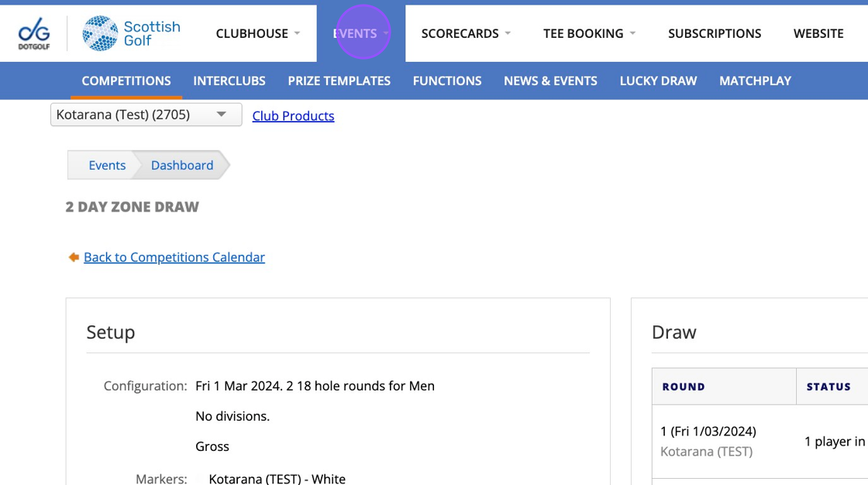Switch to the Lucky Draw tab
868x485 pixels.
[x=658, y=81]
